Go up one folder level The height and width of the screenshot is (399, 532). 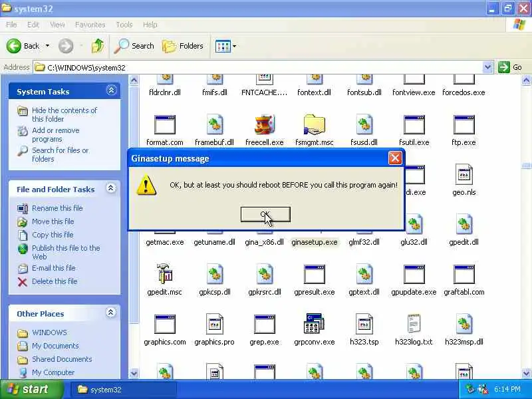point(98,46)
